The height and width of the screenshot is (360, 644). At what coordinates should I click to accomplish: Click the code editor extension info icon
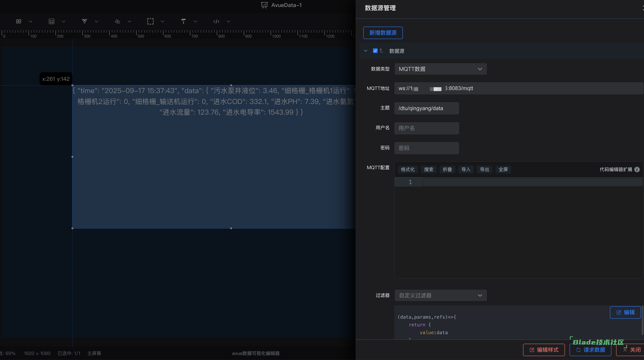point(637,170)
